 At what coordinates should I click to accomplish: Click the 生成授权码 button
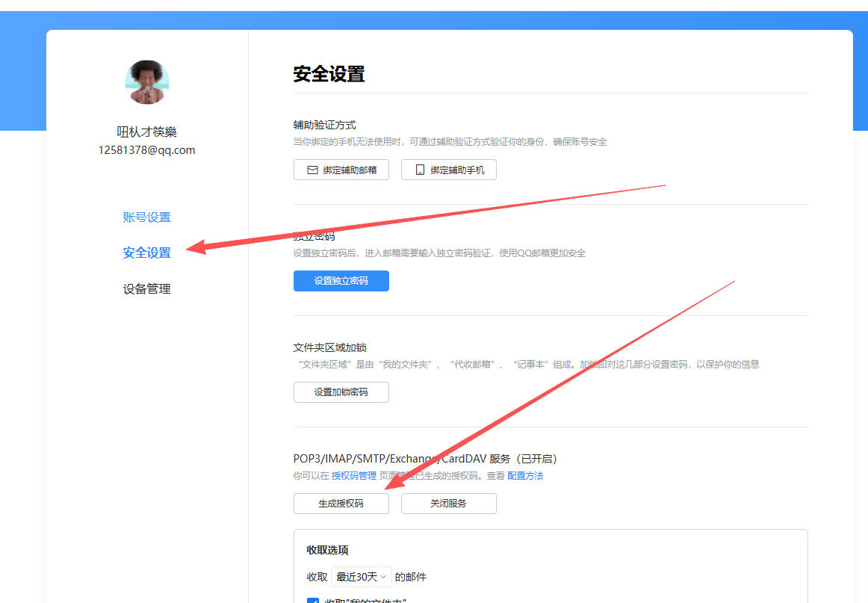click(341, 504)
